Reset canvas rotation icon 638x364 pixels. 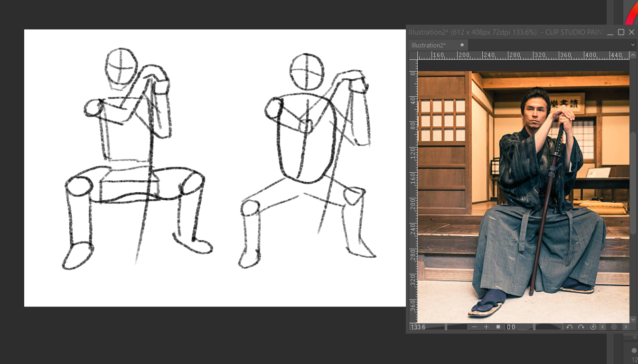[x=593, y=327]
